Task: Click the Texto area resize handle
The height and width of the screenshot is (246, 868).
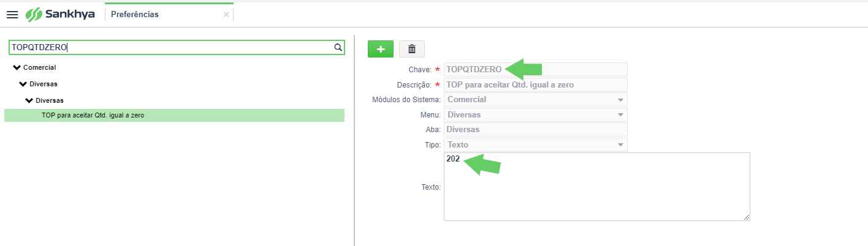Action: point(747,217)
